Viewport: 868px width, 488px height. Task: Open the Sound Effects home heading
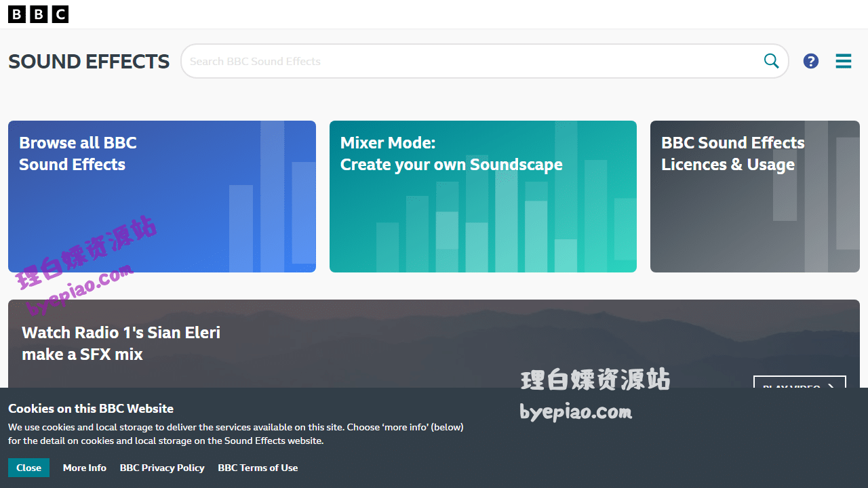pyautogui.click(x=89, y=62)
